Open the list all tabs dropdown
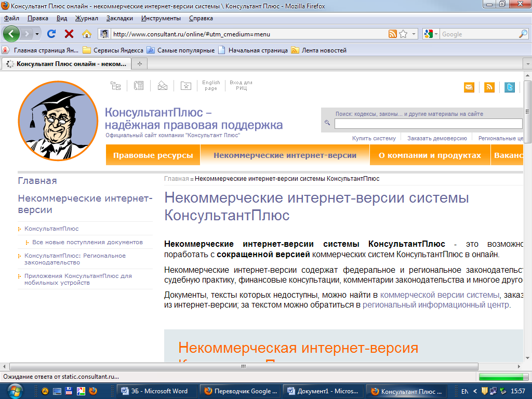The width and height of the screenshot is (532, 399). pos(528,64)
